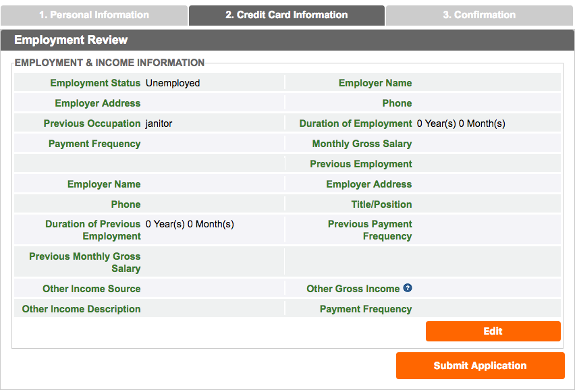Click Submit Application button
This screenshot has width=577, height=392.
pos(480,366)
